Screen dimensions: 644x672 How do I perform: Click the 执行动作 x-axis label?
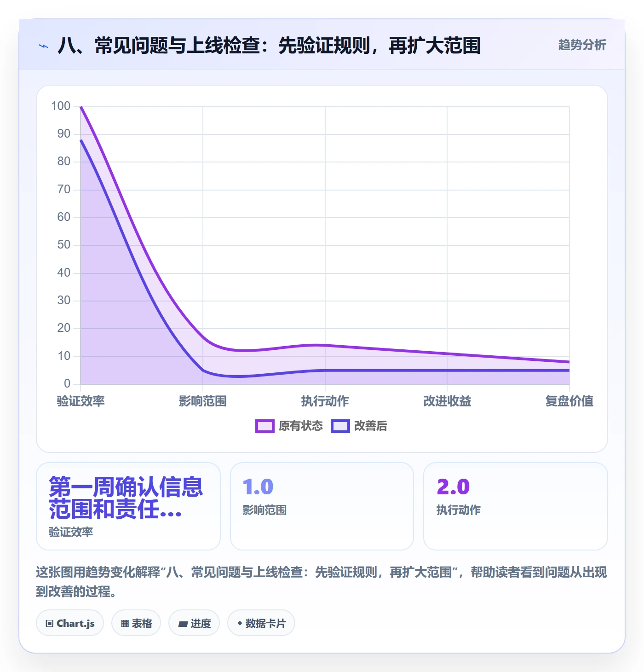coord(325,401)
